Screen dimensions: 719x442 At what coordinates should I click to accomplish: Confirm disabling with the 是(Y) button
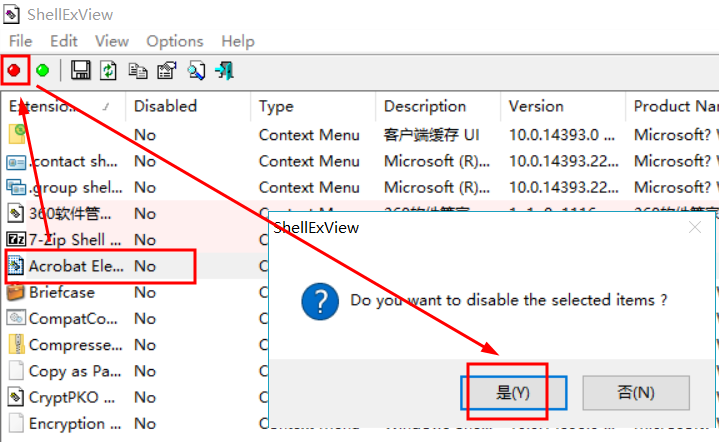pos(514,392)
